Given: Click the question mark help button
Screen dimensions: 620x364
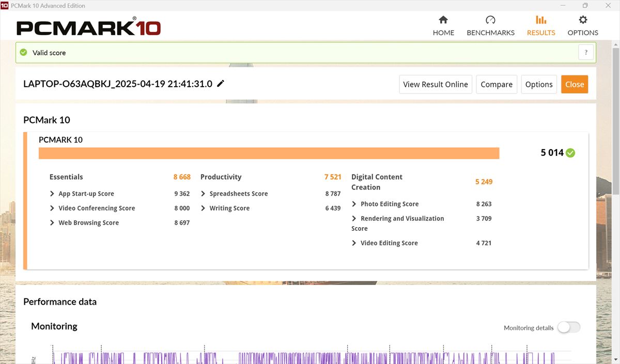Looking at the screenshot, I should (x=586, y=52).
